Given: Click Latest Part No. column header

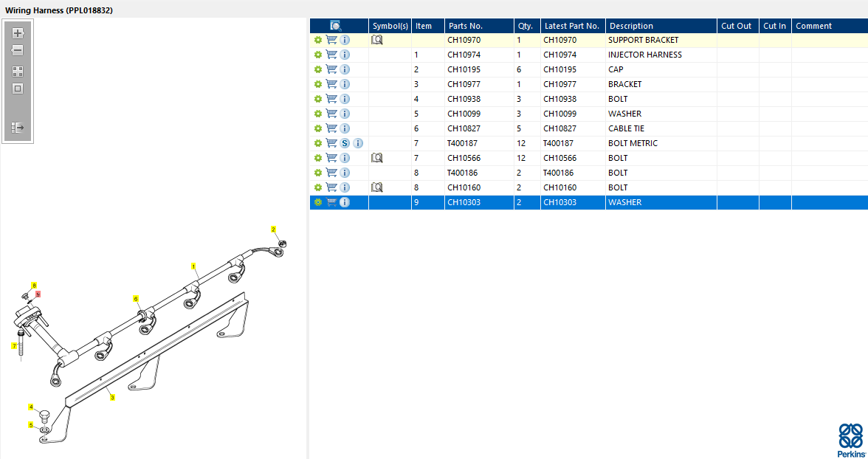Looking at the screenshot, I should (573, 26).
